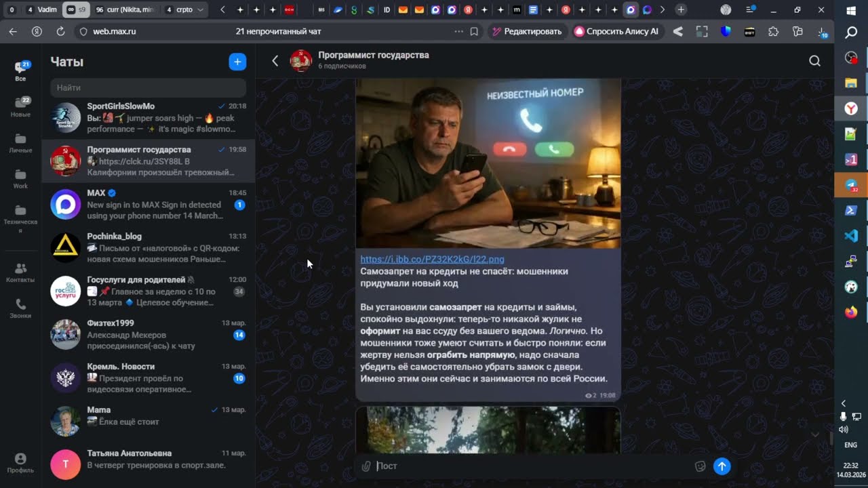The width and height of the screenshot is (868, 488).
Task: Open browser extensions puzzle icon
Action: click(774, 31)
